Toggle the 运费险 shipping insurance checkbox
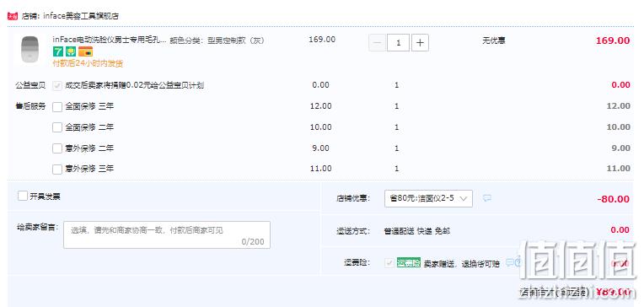The image size is (644, 307). [x=389, y=263]
